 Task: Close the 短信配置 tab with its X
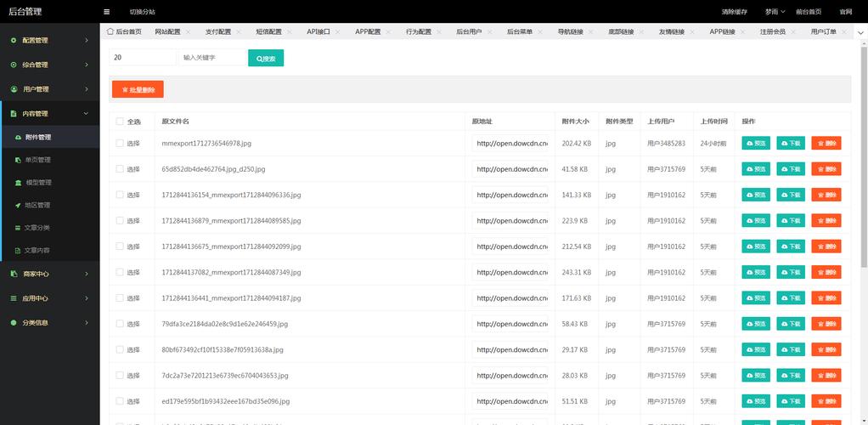coord(289,32)
